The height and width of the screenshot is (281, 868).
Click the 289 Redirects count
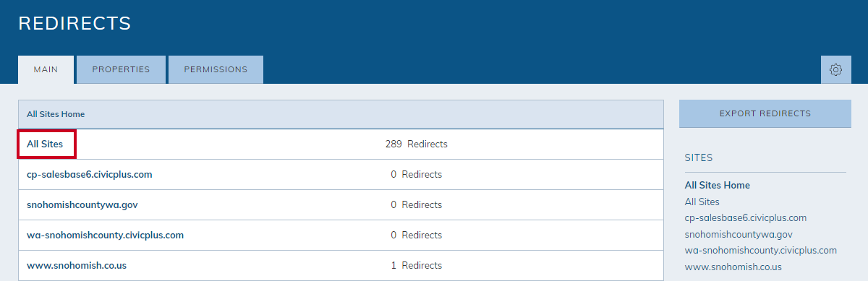[416, 144]
